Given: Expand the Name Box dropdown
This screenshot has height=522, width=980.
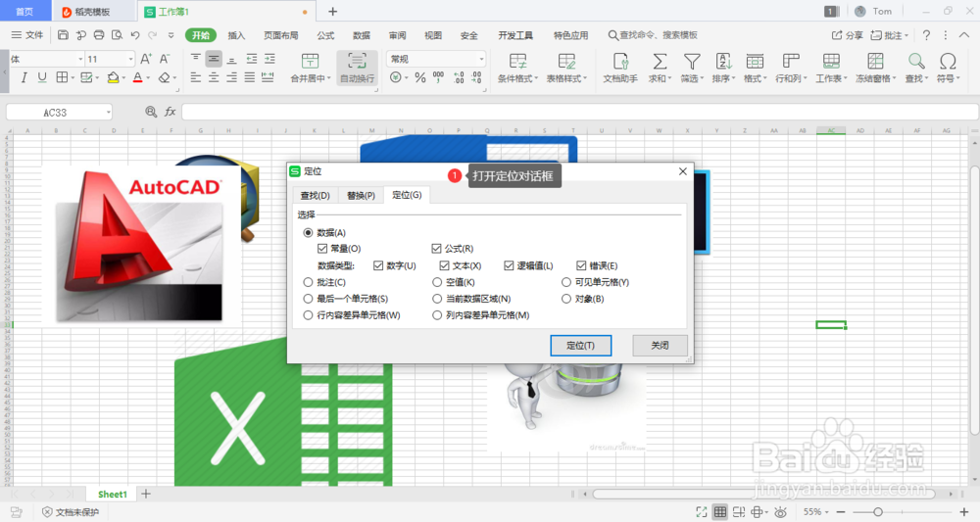Looking at the screenshot, I should click(108, 113).
